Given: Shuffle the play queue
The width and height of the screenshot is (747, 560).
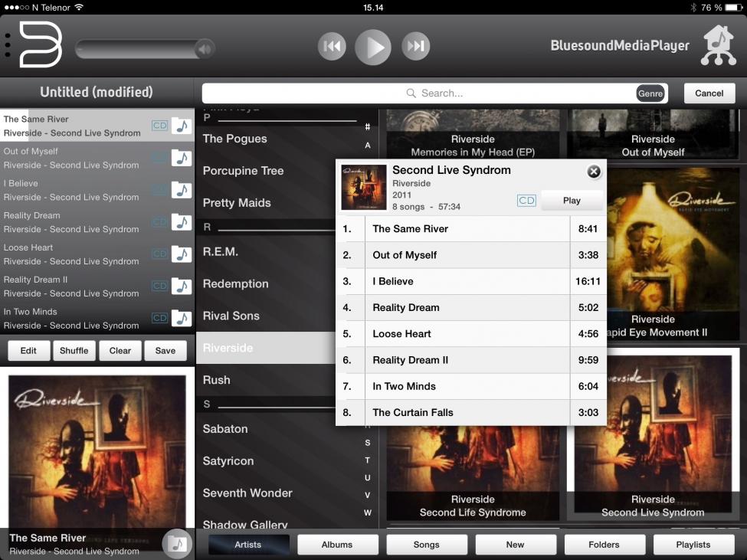Looking at the screenshot, I should tap(74, 350).
